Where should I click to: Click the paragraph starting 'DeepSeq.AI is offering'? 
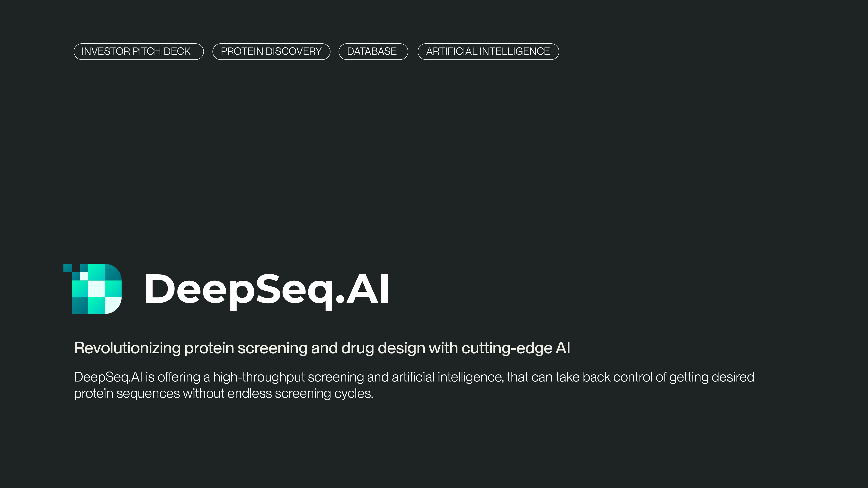414,385
